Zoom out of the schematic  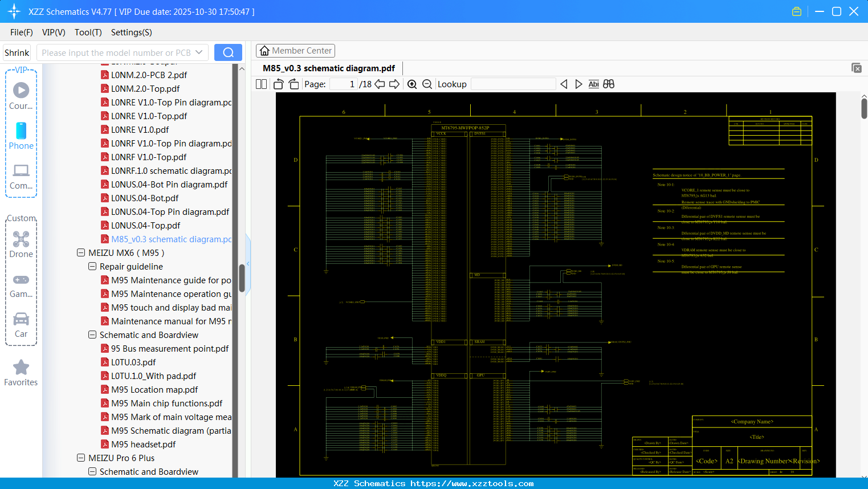click(x=426, y=83)
